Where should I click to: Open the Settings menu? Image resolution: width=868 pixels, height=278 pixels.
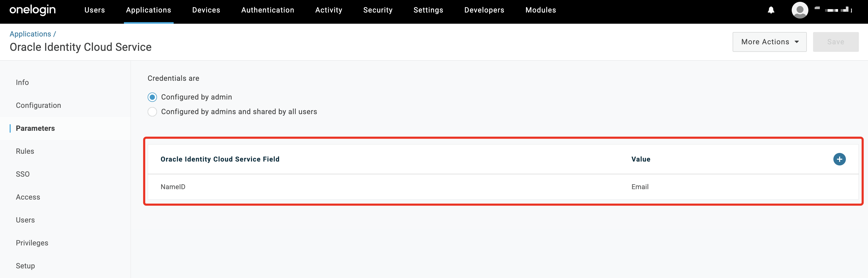428,10
